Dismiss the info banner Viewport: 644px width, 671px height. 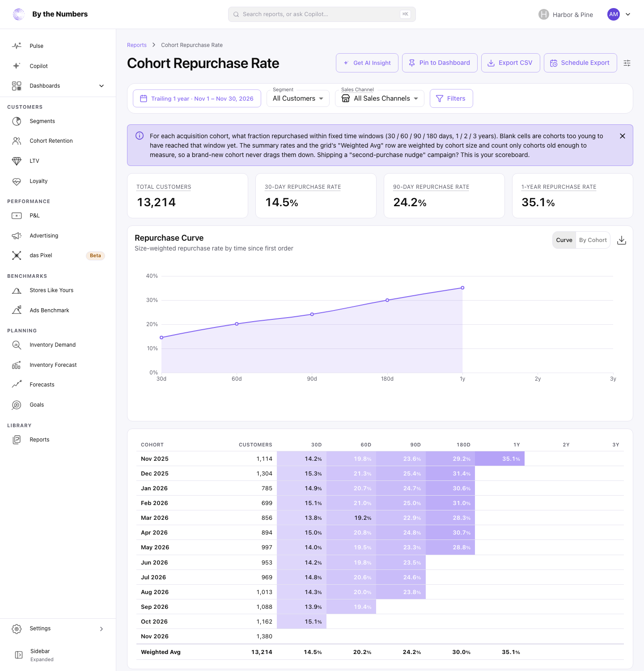tap(623, 136)
